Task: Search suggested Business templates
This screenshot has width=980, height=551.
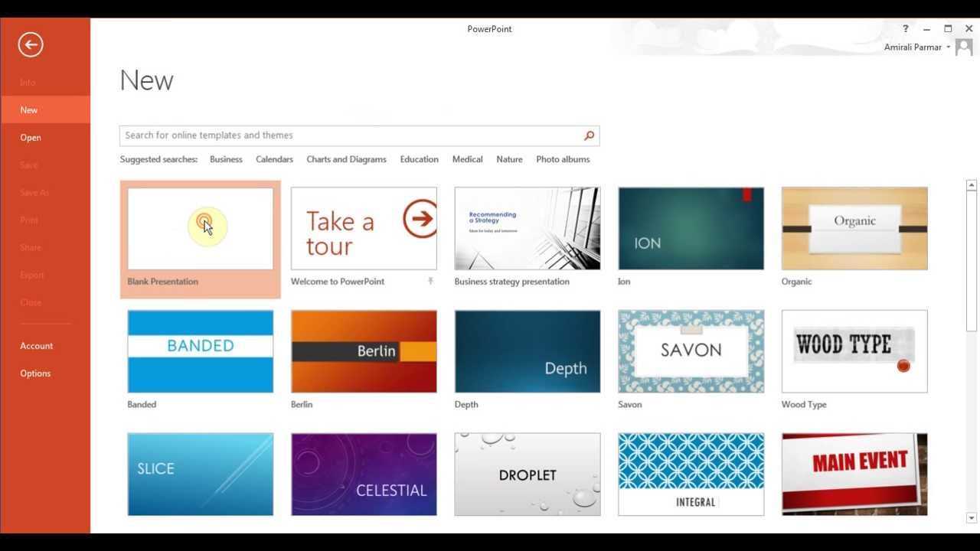Action: 226,159
